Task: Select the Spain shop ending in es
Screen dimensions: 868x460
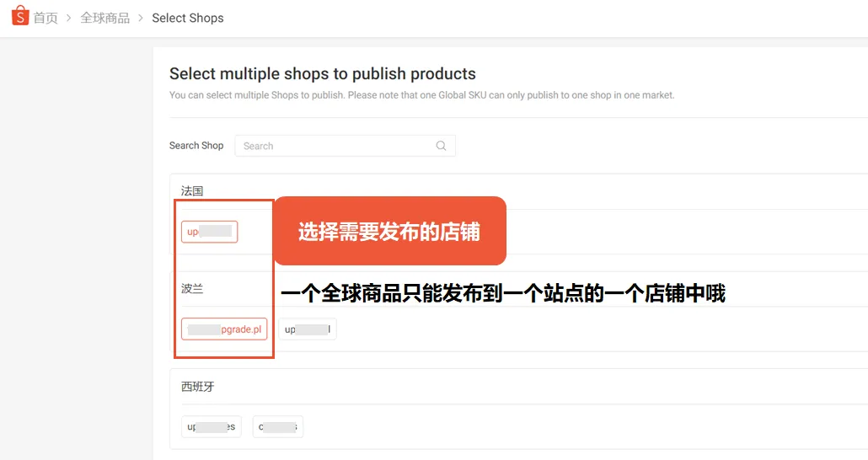Action: click(x=211, y=426)
